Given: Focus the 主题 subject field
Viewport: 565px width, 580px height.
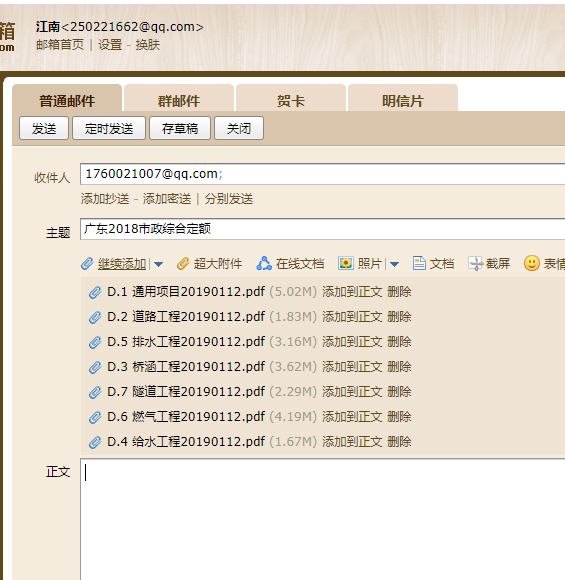Looking at the screenshot, I should click(322, 229).
